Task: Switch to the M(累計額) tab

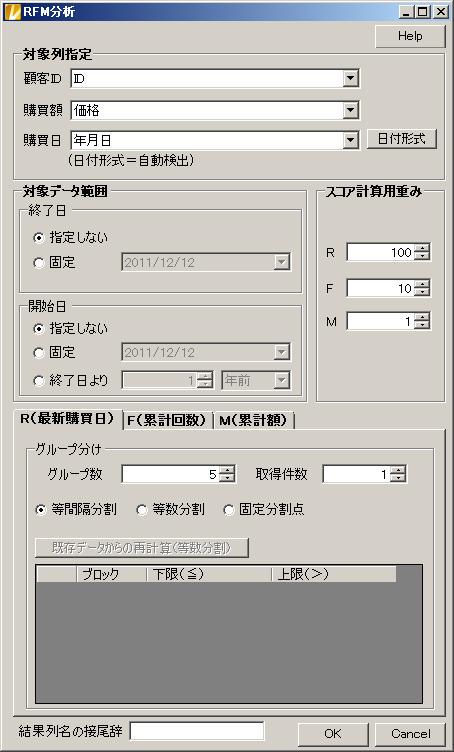Action: pos(253,421)
